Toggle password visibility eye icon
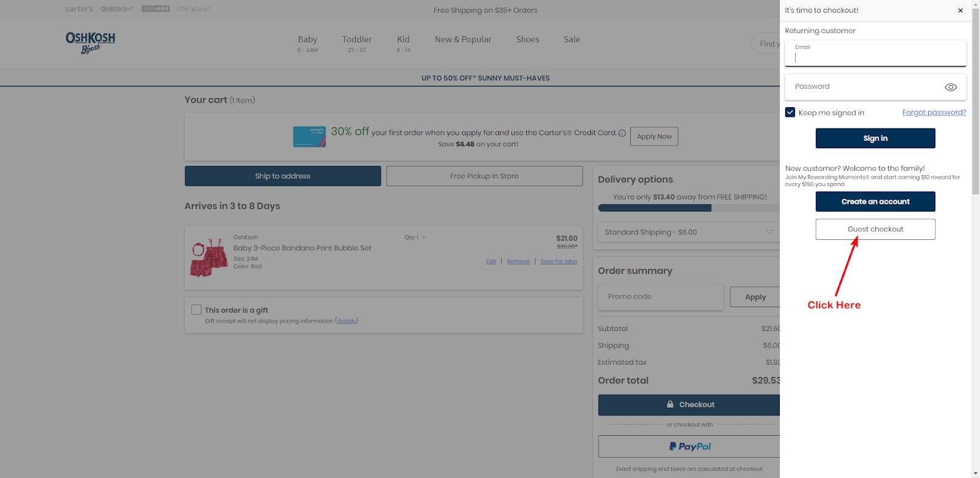Viewport: 980px width, 478px height. pyautogui.click(x=951, y=87)
